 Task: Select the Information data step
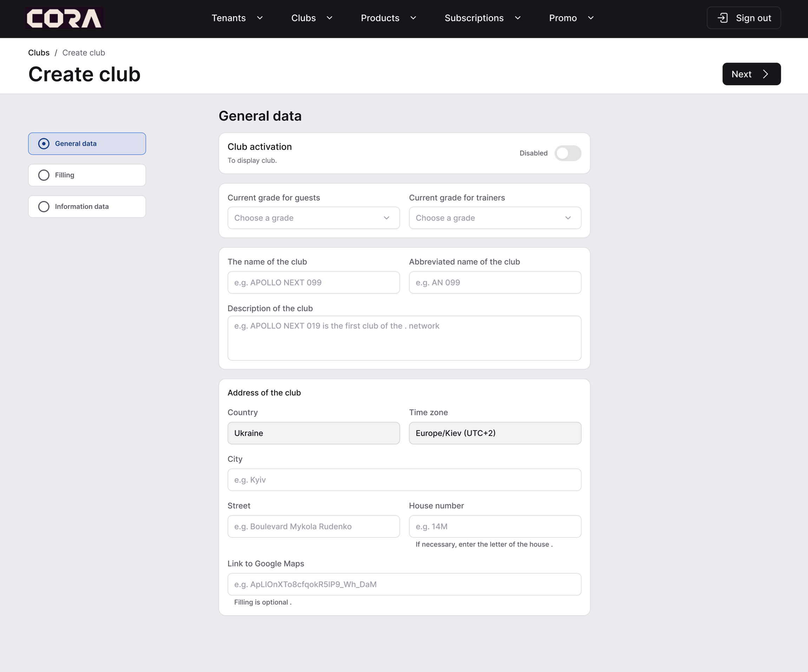point(87,207)
